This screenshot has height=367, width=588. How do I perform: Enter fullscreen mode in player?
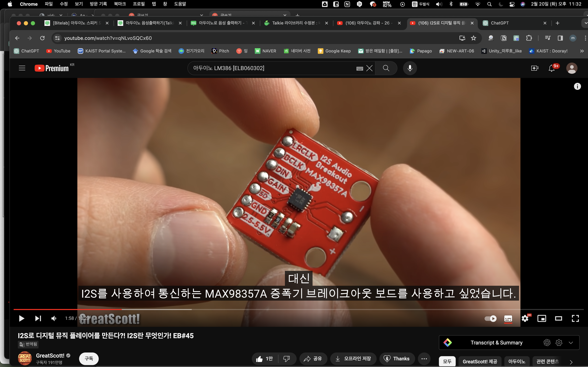575,318
